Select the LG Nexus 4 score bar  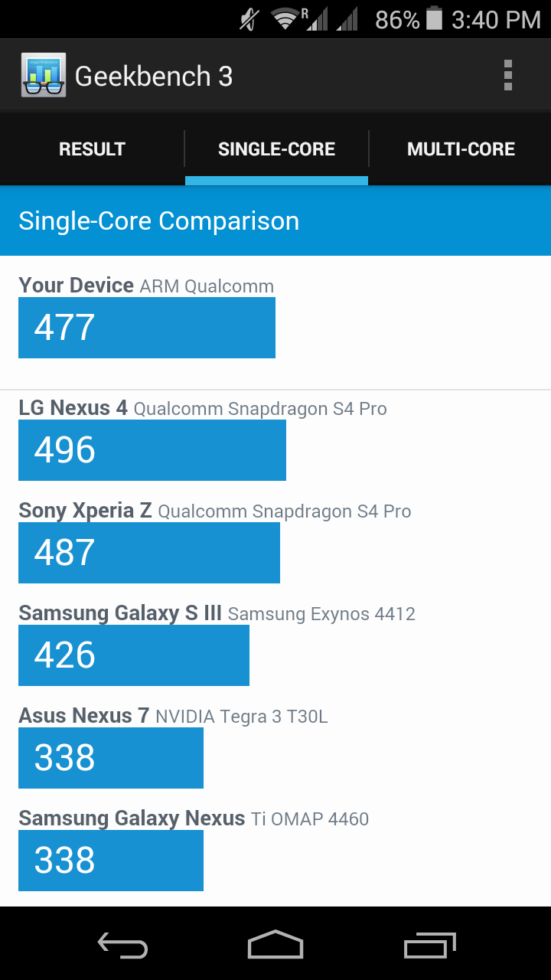point(152,450)
